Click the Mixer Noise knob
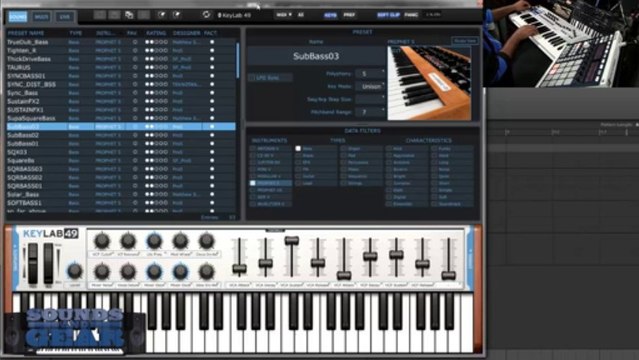The height and width of the screenshot is (360, 639). (x=102, y=272)
